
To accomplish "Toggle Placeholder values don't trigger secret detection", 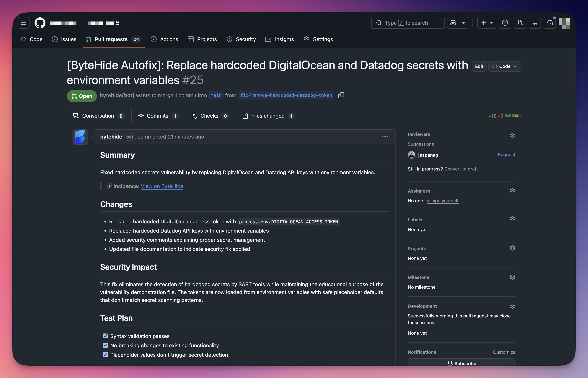I will pos(106,354).
